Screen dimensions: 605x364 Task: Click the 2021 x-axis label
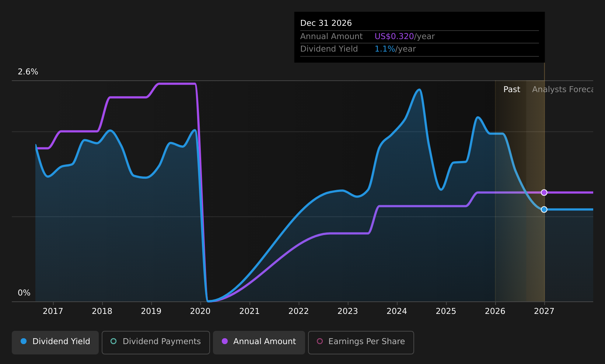tap(249, 311)
